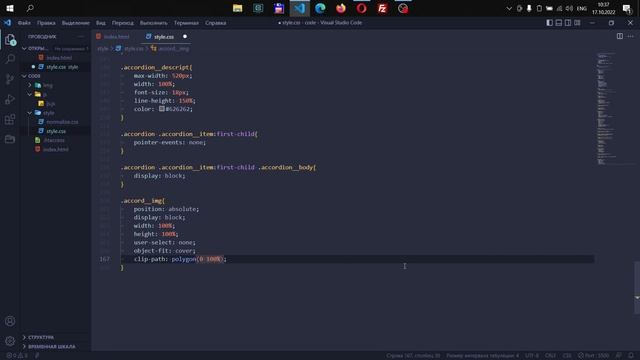The height and width of the screenshot is (360, 640).
Task: Click the split editor right icon
Action: 620,36
